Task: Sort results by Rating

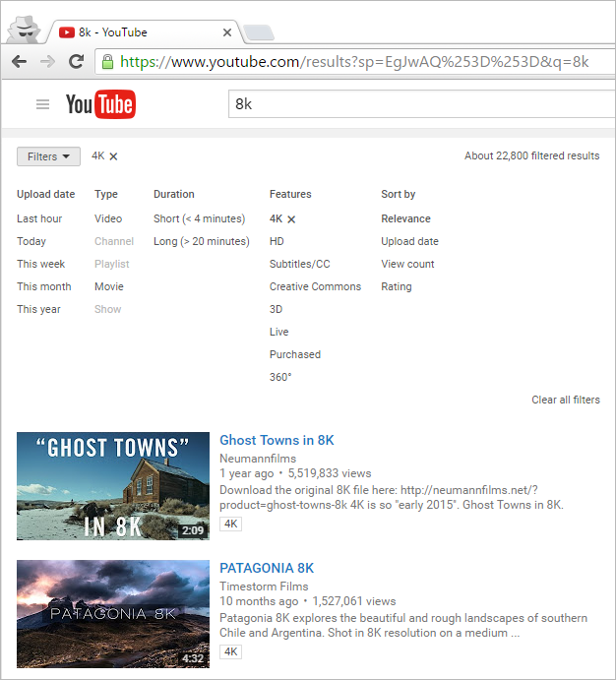Action: [397, 286]
